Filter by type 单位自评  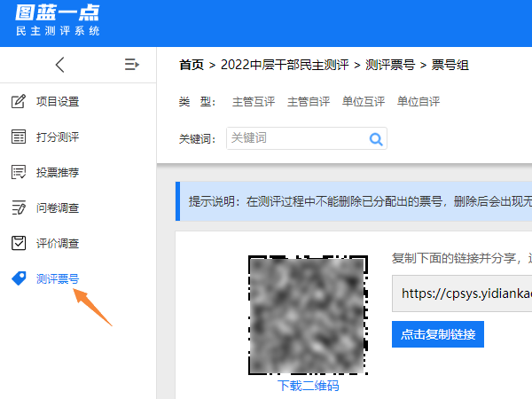419,101
